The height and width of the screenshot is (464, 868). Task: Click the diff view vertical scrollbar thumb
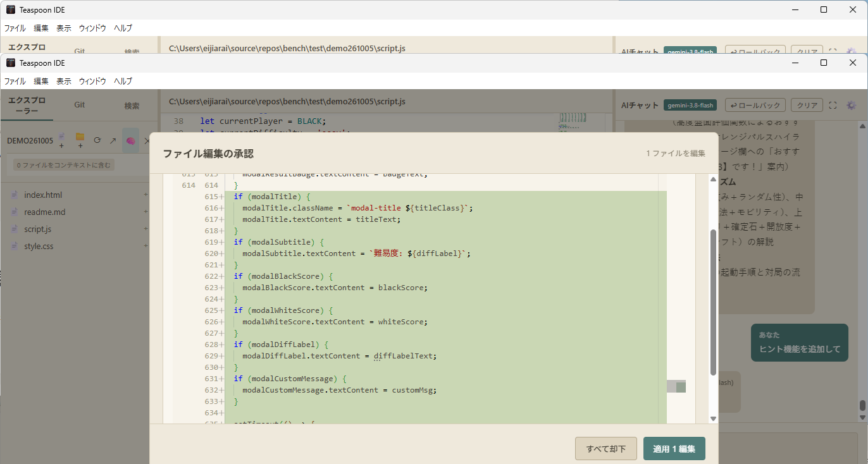pyautogui.click(x=713, y=302)
